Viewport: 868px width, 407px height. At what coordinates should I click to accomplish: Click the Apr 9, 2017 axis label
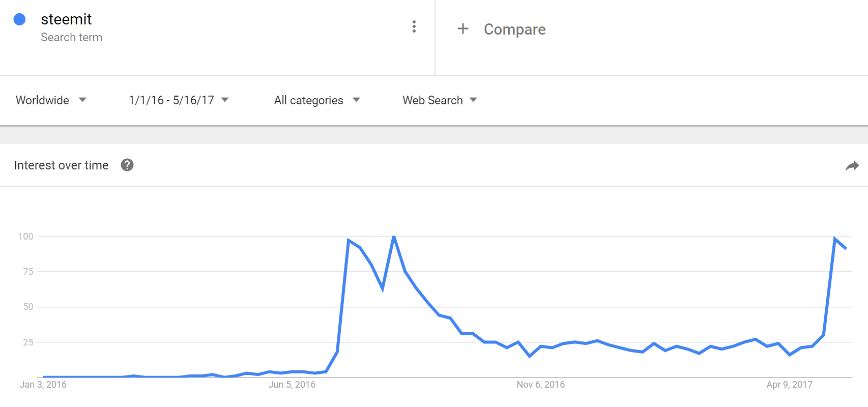(x=789, y=385)
